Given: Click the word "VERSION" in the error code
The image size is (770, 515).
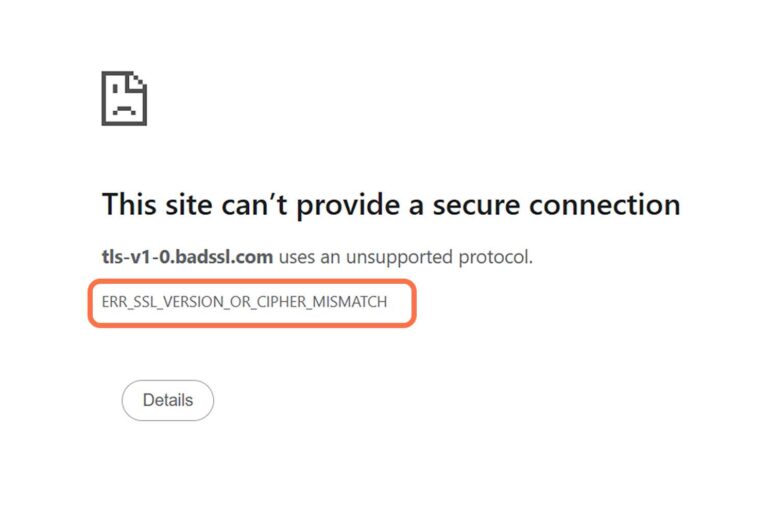Looking at the screenshot, I should [192, 301].
